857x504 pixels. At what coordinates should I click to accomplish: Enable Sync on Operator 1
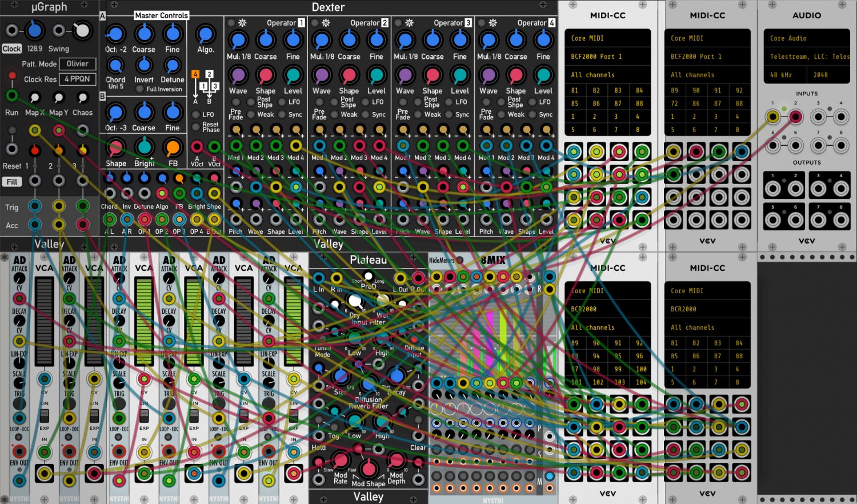tap(282, 114)
